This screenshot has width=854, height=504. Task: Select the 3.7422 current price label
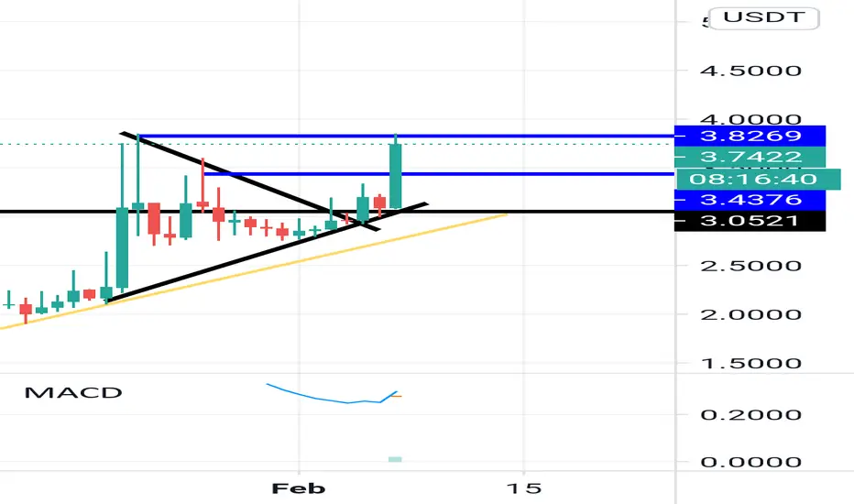point(750,157)
